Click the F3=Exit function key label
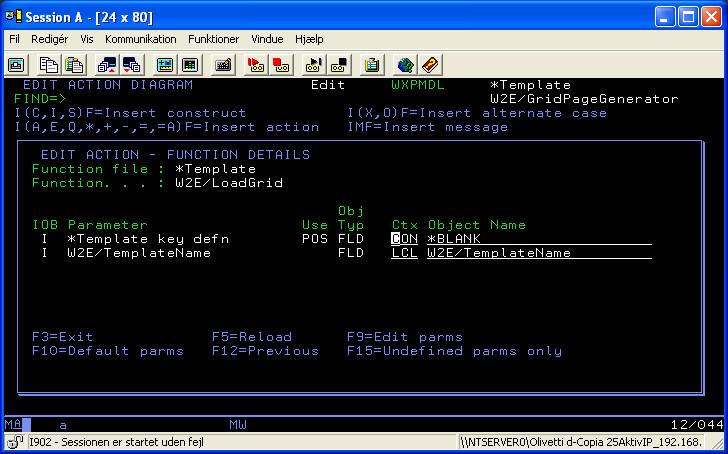Screen dimensions: 728x454 click(x=63, y=337)
